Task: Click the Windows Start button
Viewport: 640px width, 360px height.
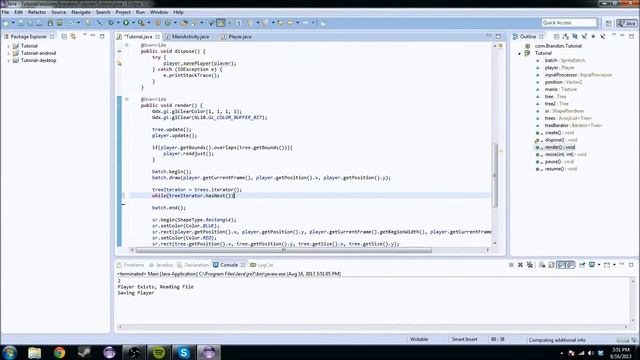Action: (10, 353)
